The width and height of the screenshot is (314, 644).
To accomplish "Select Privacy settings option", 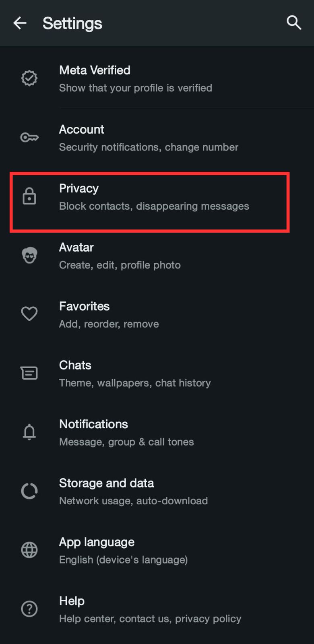I will click(x=157, y=197).
